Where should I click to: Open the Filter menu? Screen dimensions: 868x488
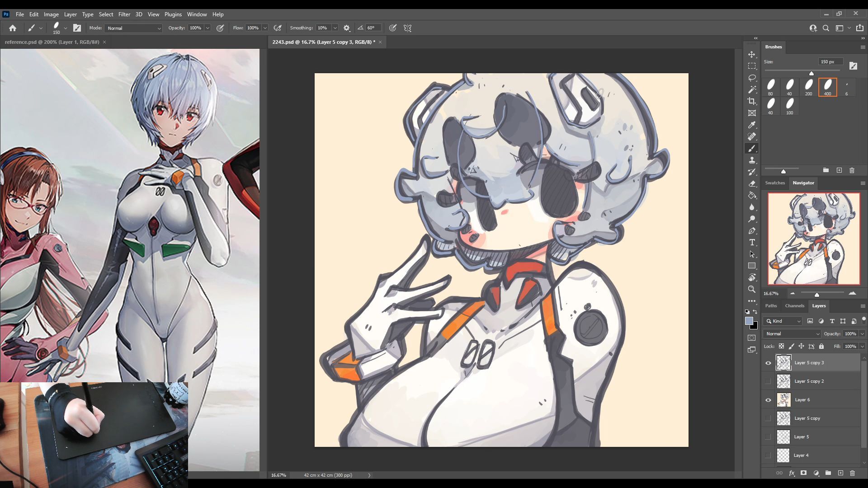[124, 14]
